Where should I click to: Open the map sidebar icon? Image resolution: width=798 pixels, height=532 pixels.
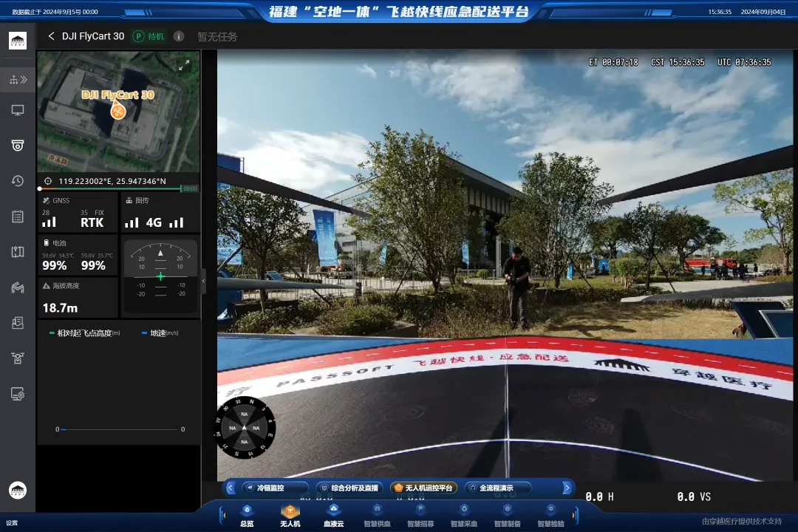click(18, 251)
